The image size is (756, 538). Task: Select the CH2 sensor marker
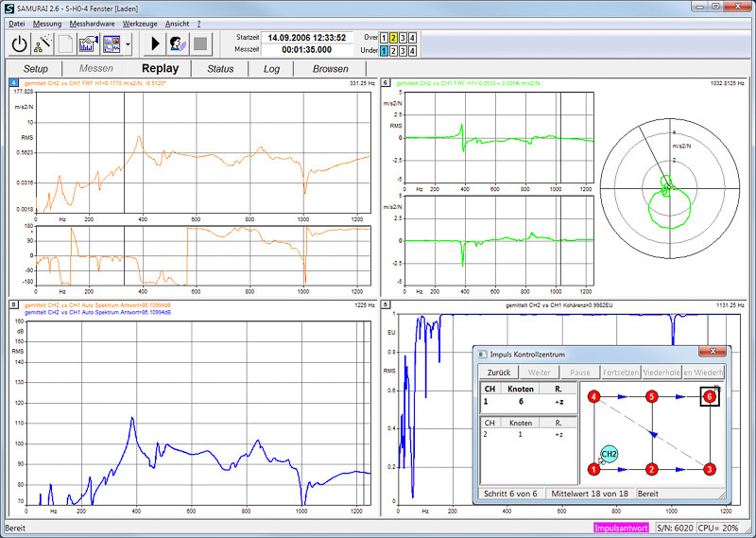pos(610,455)
